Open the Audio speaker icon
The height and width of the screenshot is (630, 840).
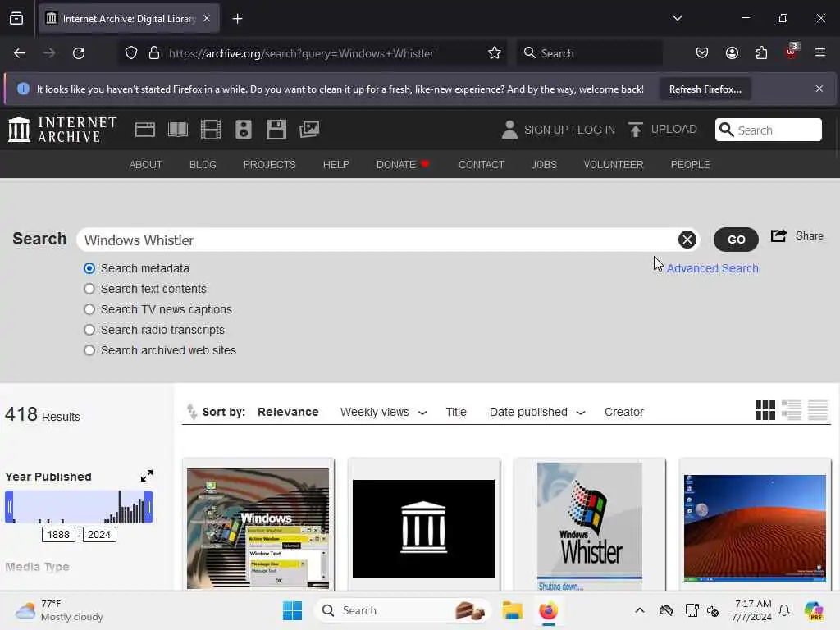tap(243, 130)
